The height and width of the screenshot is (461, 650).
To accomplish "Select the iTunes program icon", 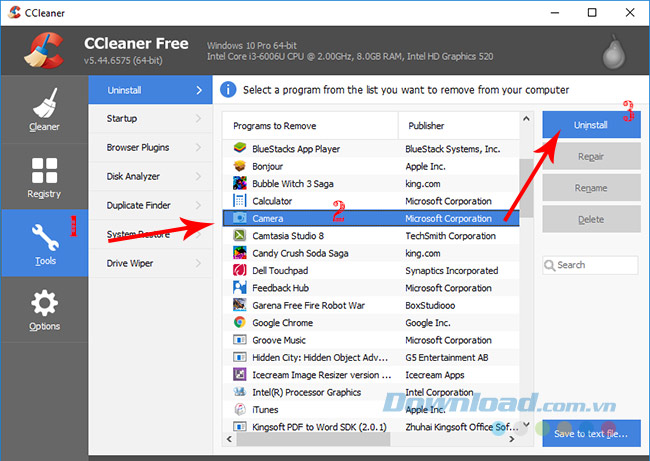I will click(x=240, y=409).
